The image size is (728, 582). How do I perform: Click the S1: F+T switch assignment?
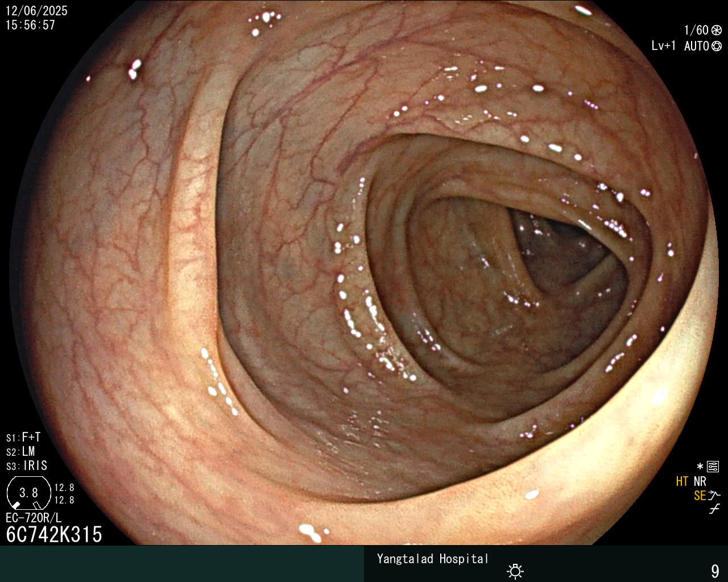coord(23,437)
